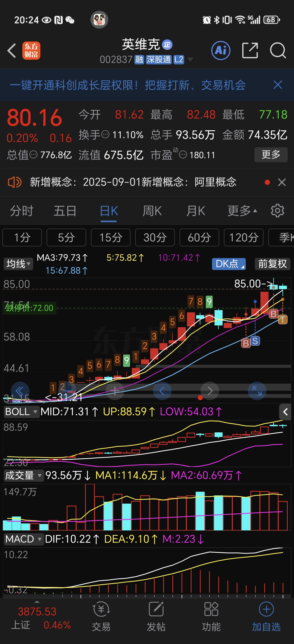Open the Ai assistant icon
294x644 pixels.
tap(221, 51)
